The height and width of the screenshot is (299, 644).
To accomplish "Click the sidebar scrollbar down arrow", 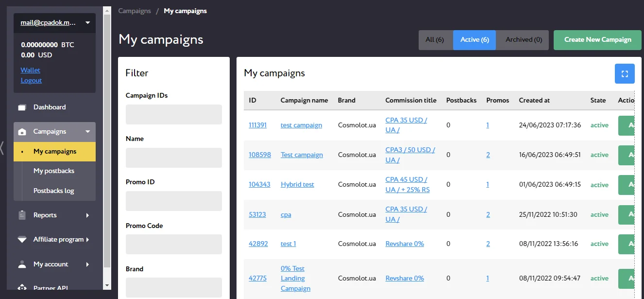I will [x=107, y=286].
